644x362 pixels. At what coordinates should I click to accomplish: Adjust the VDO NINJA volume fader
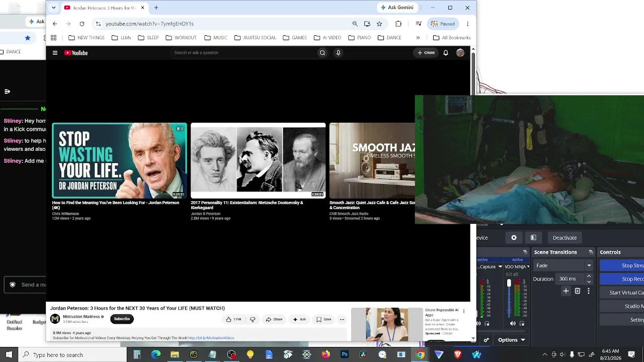pos(509,284)
